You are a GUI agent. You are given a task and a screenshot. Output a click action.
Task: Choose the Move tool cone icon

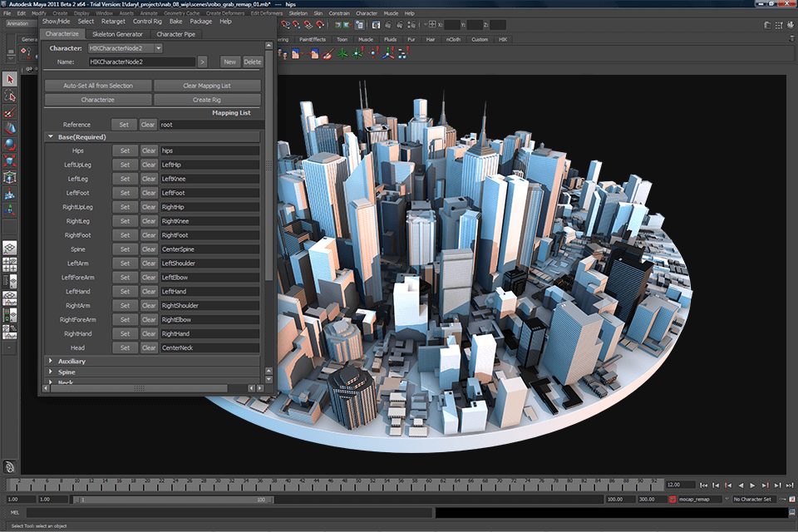pos(10,128)
